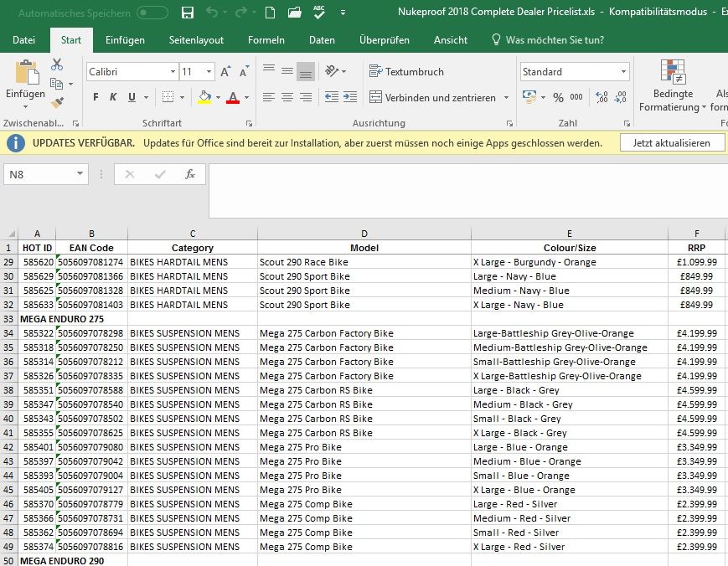This screenshot has width=728, height=566.
Task: Click the yellow fill color button
Action: 205,98
